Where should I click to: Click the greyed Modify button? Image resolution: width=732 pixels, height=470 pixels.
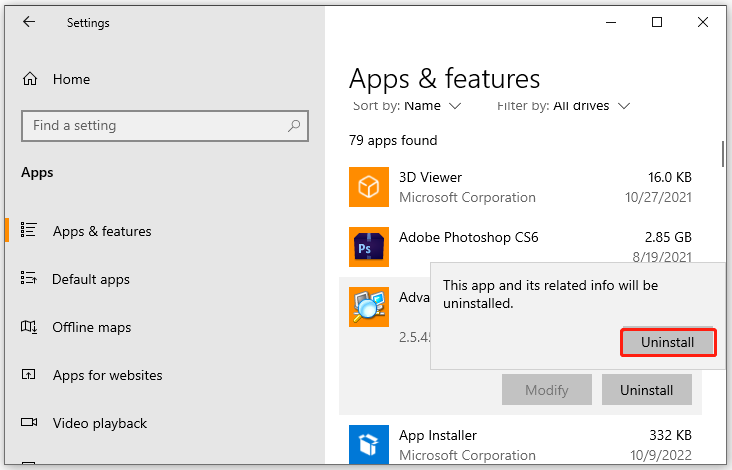547,390
